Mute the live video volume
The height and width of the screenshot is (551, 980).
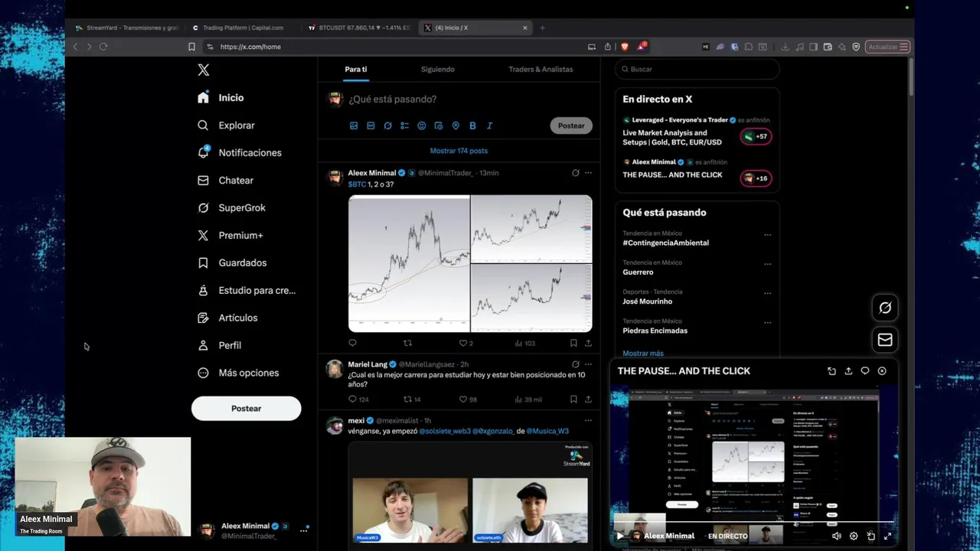pyautogui.click(x=836, y=536)
